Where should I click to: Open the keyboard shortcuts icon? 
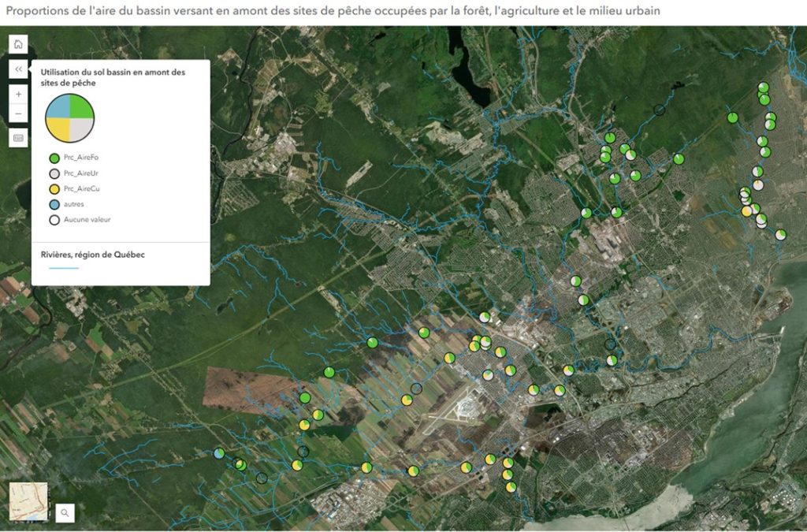click(18, 138)
